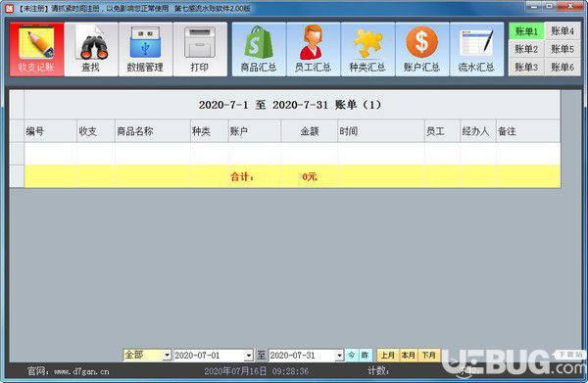Screen dimensions: 588x383
Task: Minimize the application window
Action: pos(534,6)
